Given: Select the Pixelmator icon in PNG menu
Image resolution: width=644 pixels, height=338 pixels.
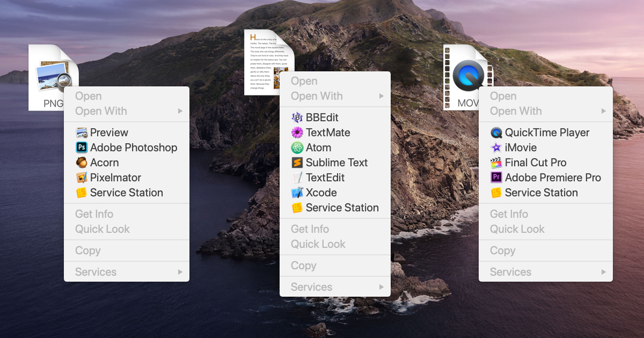Looking at the screenshot, I should click(x=82, y=178).
